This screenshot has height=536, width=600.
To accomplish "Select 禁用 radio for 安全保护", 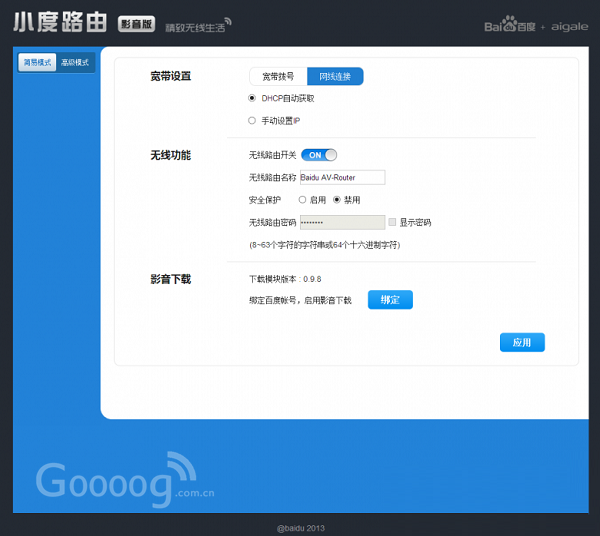I will [337, 200].
